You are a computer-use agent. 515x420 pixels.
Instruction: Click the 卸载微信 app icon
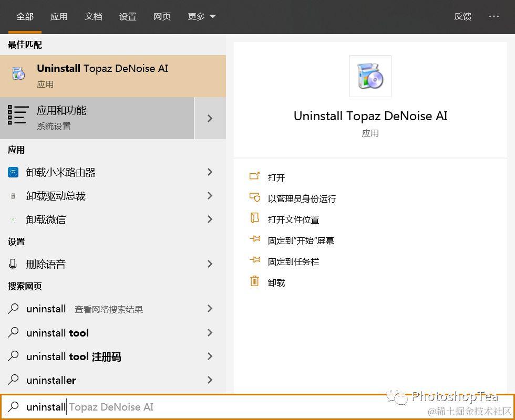click(13, 219)
